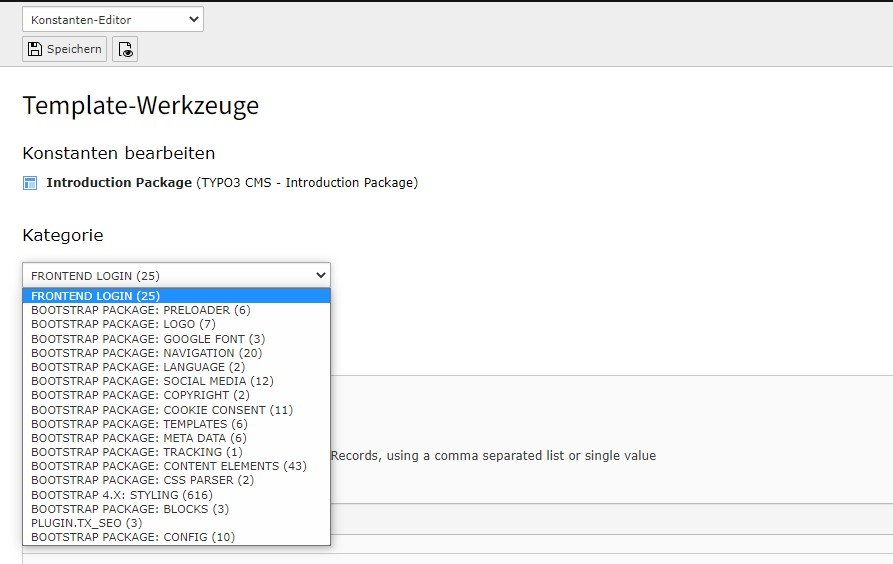This screenshot has height=564, width=893.
Task: Select BOOTSTRAP PACKAGE: META DATA (6)
Action: [177, 438]
